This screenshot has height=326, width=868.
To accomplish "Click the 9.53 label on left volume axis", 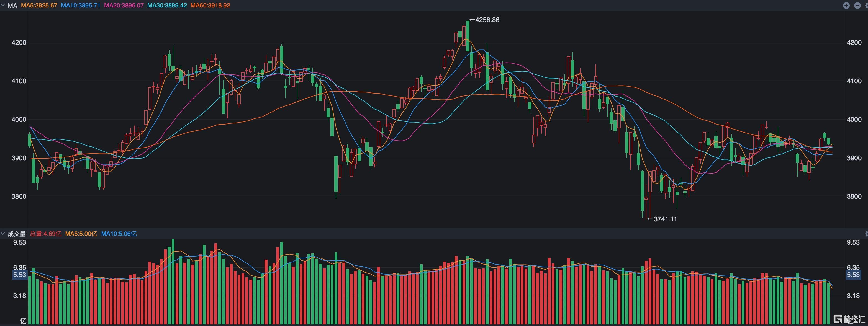I will 20,242.
